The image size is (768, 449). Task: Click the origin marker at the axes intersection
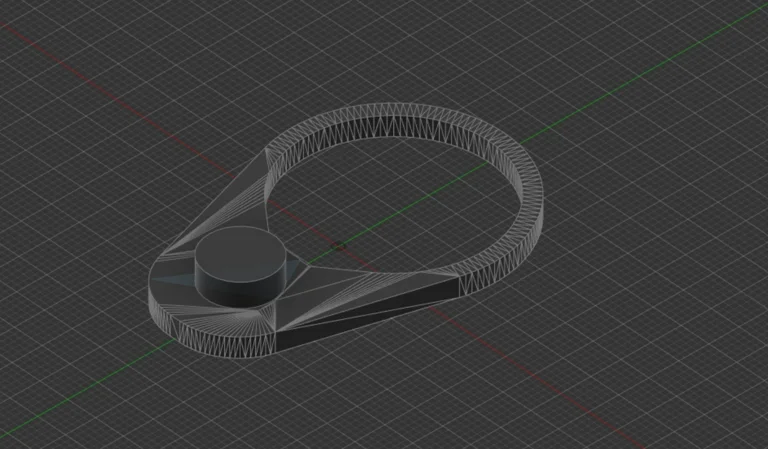pyautogui.click(x=339, y=245)
